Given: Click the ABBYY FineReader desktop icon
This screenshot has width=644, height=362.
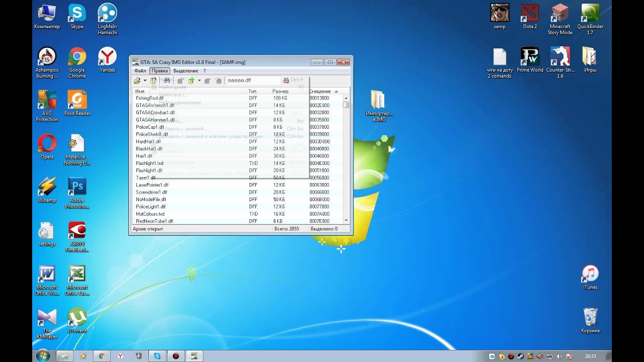Looking at the screenshot, I should click(x=77, y=237).
